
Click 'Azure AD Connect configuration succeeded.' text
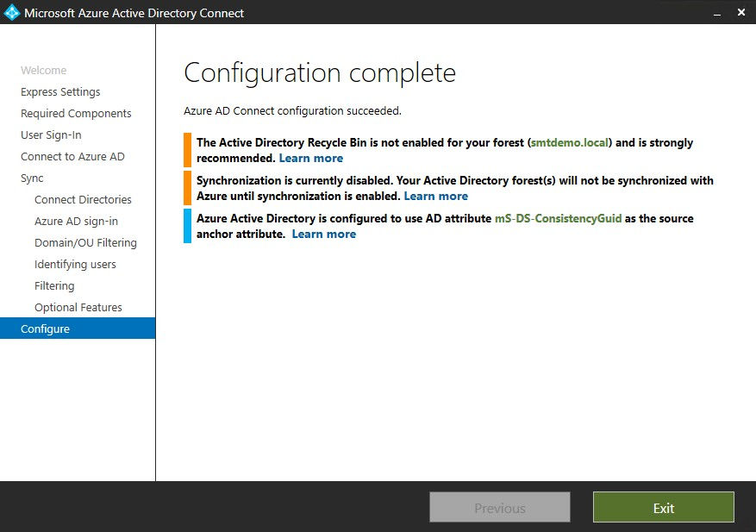[x=293, y=111]
